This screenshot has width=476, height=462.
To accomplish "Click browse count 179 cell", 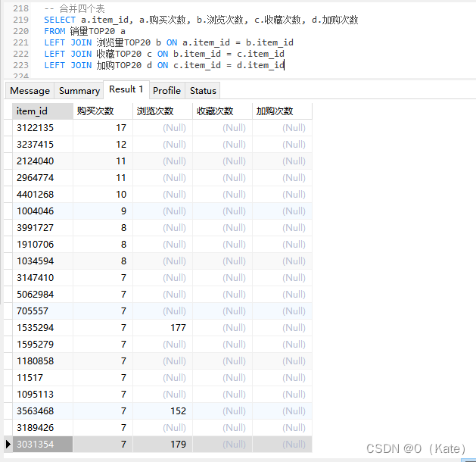I will [163, 445].
